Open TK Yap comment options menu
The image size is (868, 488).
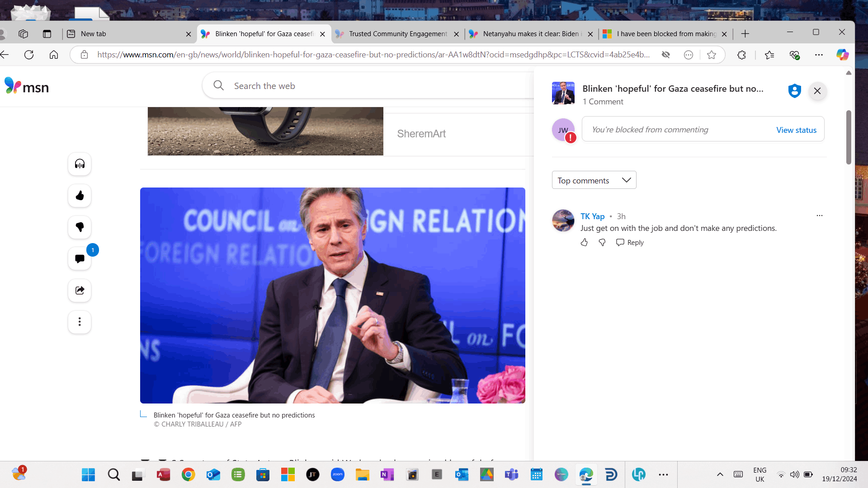tap(819, 216)
